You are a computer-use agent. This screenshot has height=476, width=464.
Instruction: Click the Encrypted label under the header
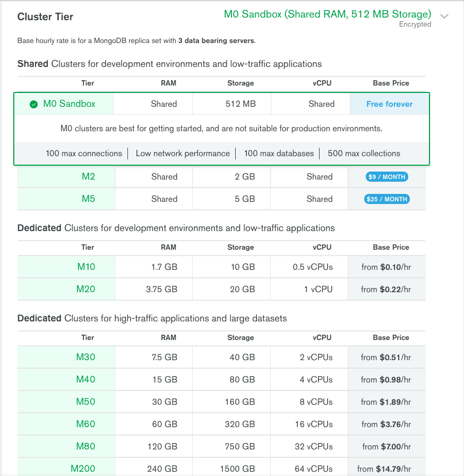415,24
